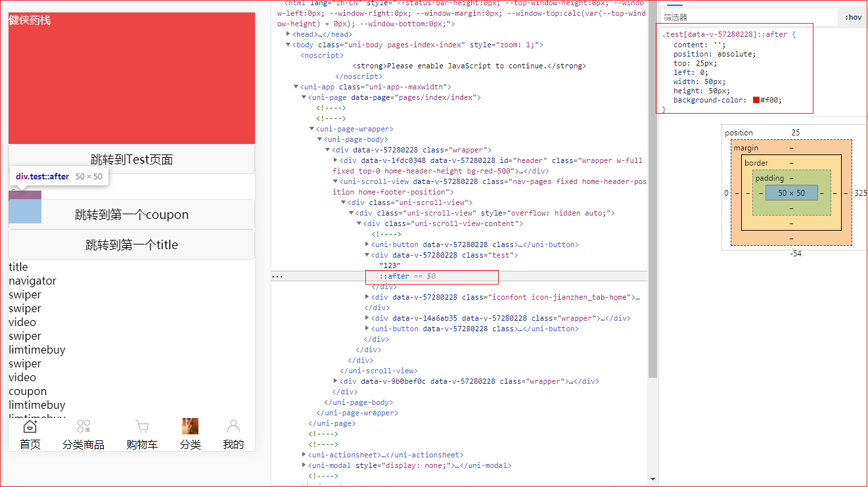Image resolution: width=868 pixels, height=487 pixels.
Task: Expand the div with id="header"
Action: point(336,160)
